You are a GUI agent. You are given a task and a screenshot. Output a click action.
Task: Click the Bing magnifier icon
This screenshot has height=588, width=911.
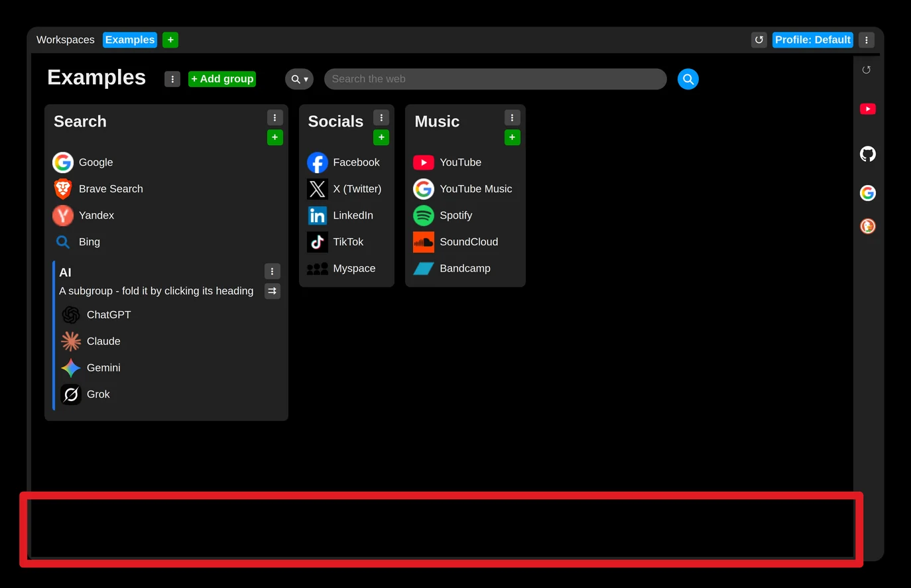(63, 242)
